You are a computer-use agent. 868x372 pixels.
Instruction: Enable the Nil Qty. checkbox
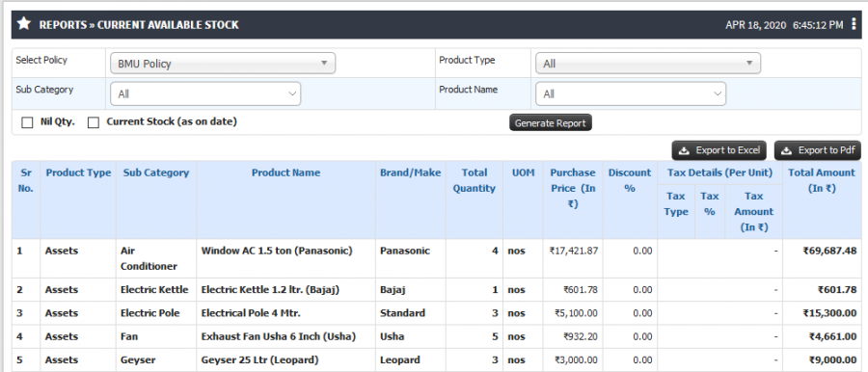(27, 123)
